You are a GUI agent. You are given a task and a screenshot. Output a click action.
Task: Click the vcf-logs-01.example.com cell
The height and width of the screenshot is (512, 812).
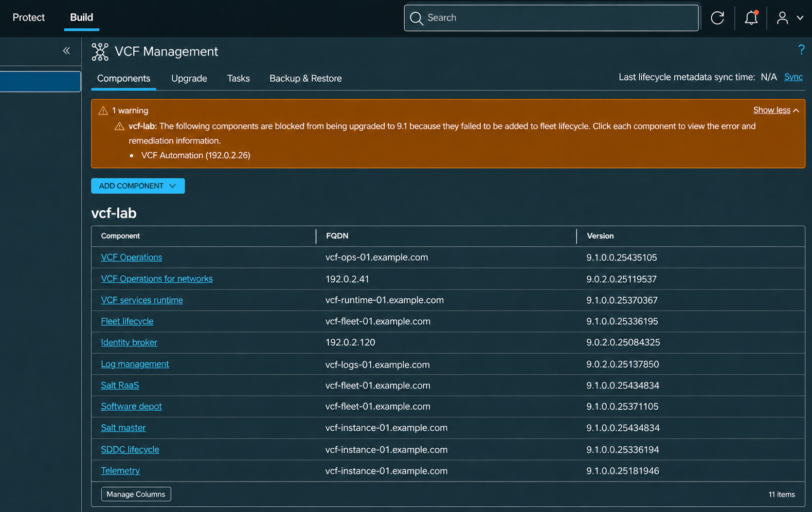[377, 364]
